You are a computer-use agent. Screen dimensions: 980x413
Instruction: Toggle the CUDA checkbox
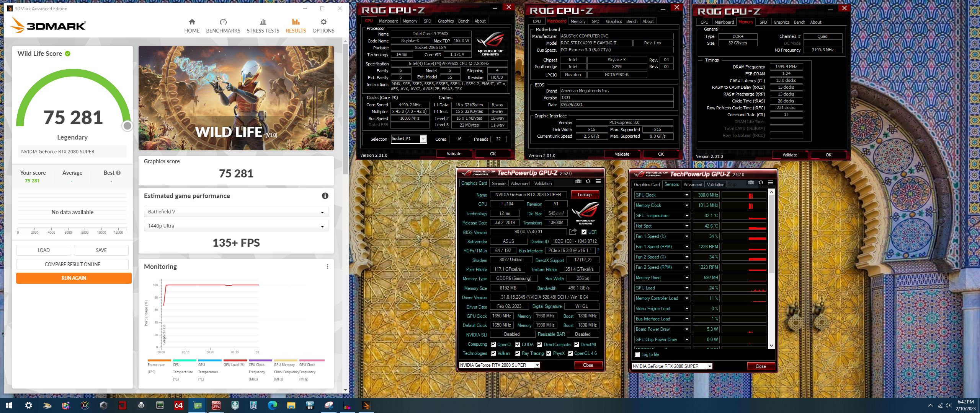coord(518,345)
